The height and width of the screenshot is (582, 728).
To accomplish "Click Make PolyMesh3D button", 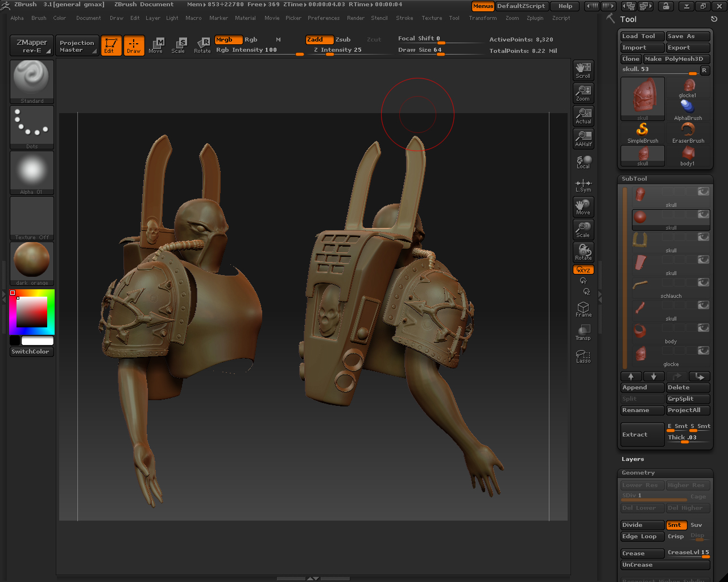I will coord(676,59).
